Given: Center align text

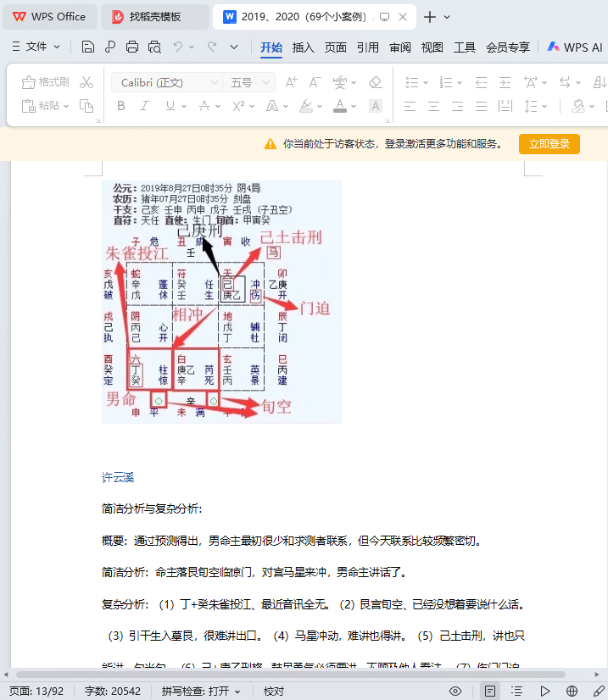Looking at the screenshot, I should pyautogui.click(x=433, y=106).
